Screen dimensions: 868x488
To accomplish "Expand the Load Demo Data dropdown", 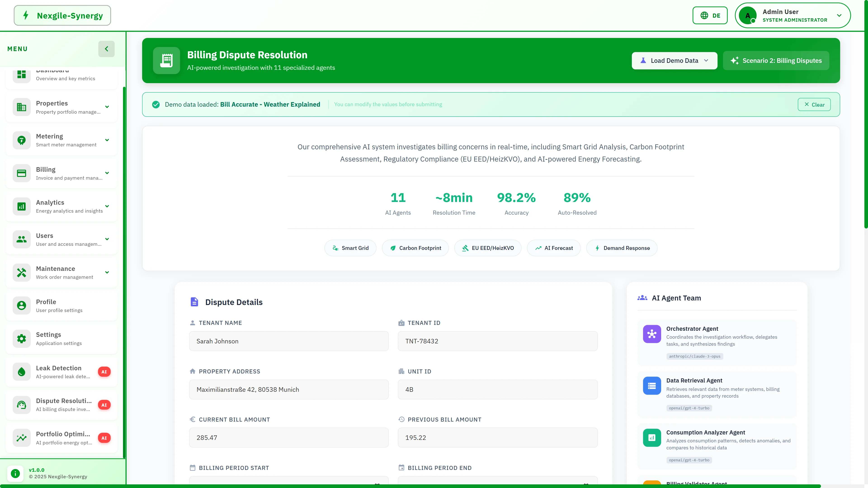I will pos(674,61).
